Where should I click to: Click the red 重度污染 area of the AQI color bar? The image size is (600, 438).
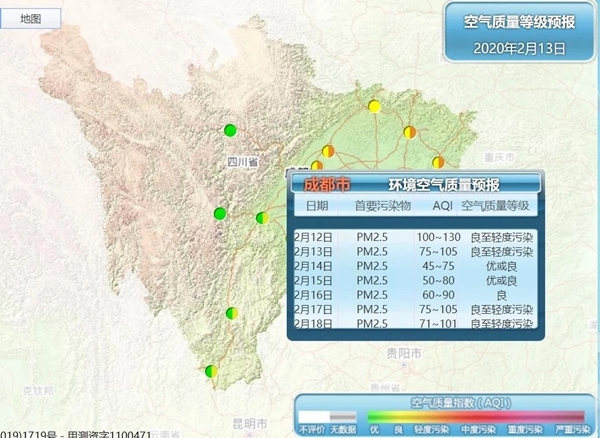(x=525, y=415)
